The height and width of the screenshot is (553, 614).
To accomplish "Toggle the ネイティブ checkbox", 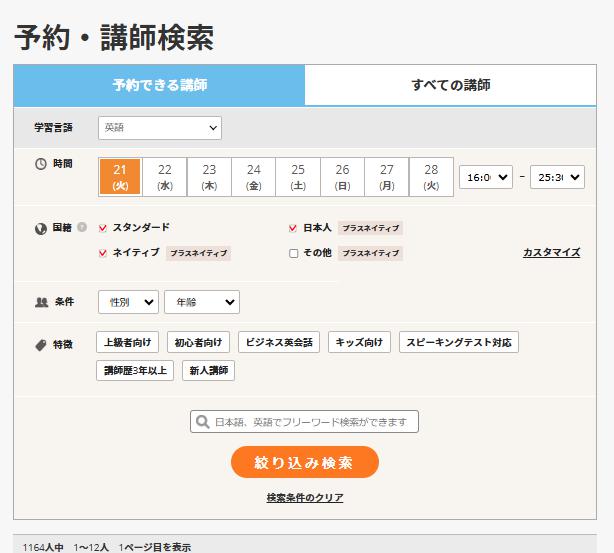I will pos(103,254).
